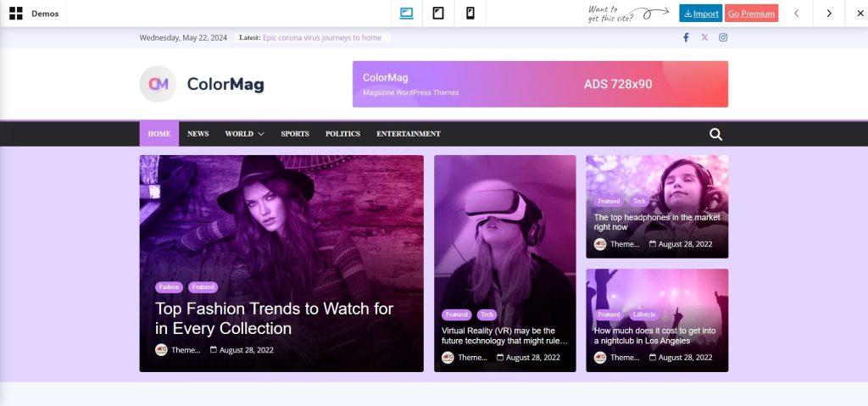The width and height of the screenshot is (868, 406).
Task: Click the ColorMag CM logo
Action: pos(158,84)
